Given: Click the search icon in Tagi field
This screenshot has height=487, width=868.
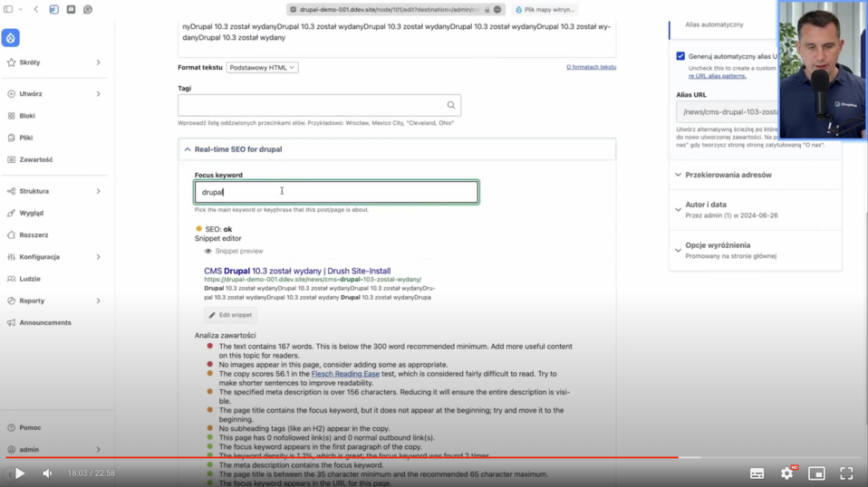Looking at the screenshot, I should pyautogui.click(x=451, y=105).
